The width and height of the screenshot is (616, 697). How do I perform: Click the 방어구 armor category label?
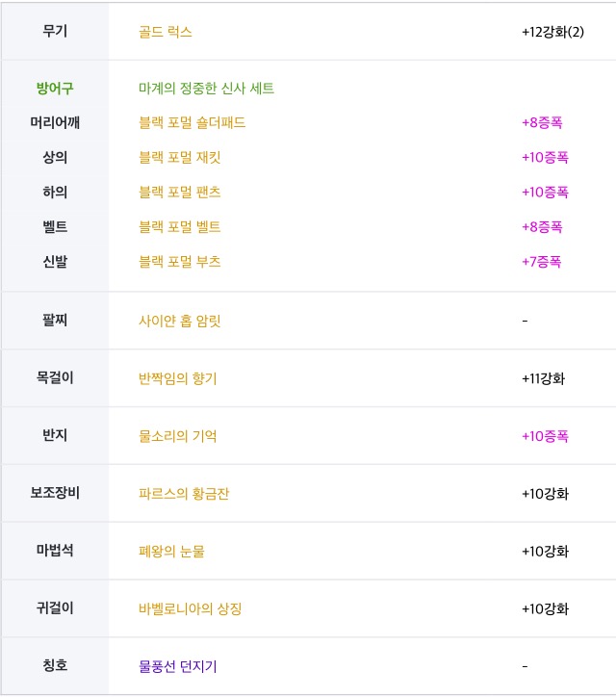click(55, 89)
